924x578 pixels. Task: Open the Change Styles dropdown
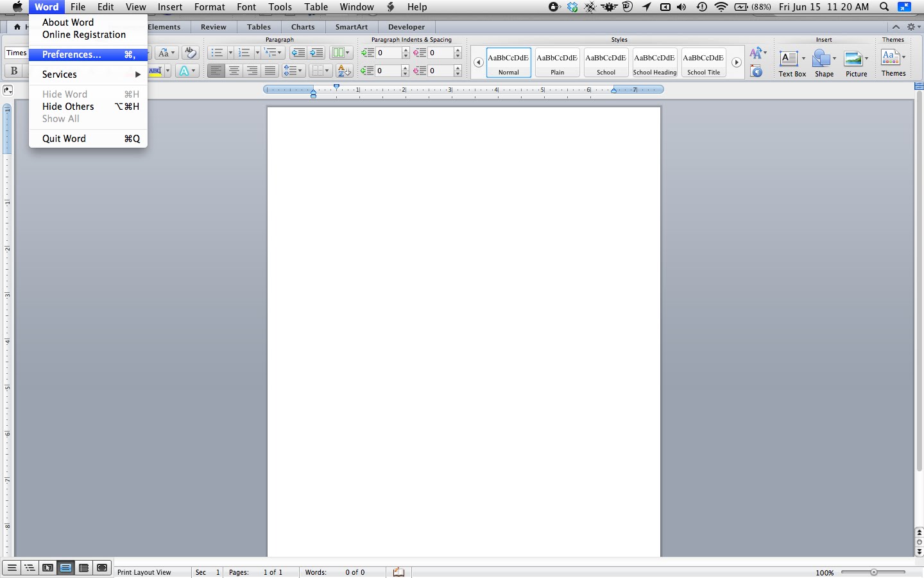[758, 53]
